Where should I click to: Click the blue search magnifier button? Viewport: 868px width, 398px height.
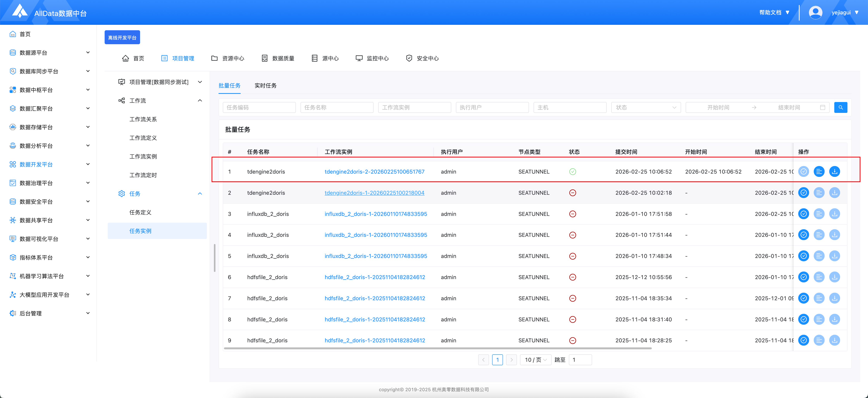[840, 107]
